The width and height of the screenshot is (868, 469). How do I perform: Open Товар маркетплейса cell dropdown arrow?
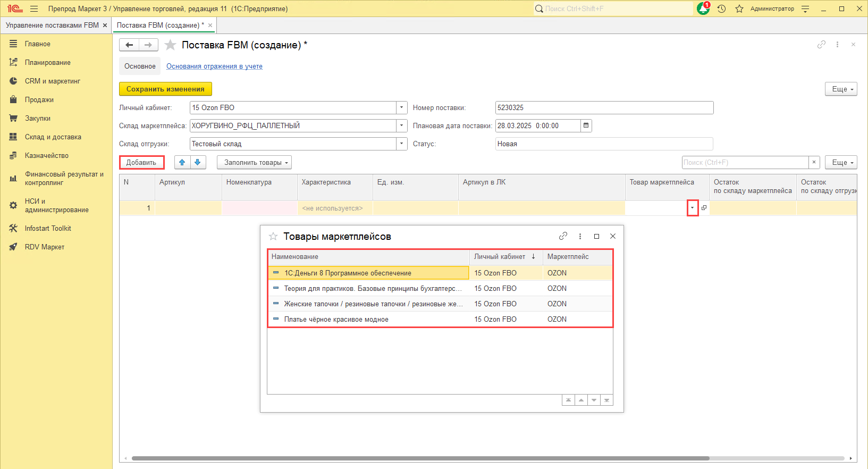click(692, 208)
